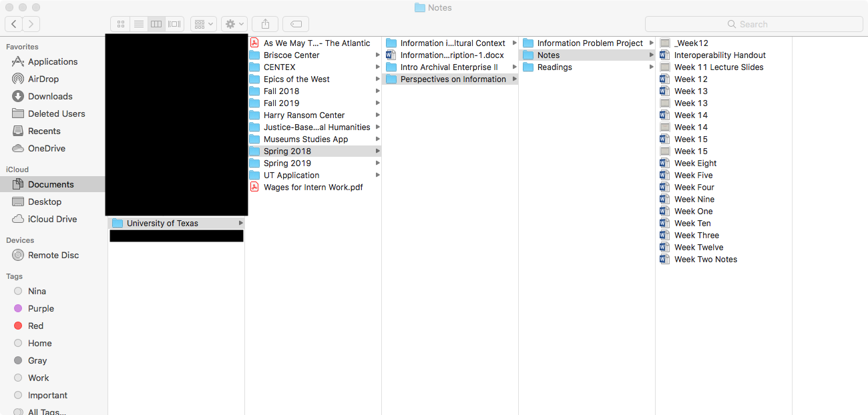Open the group-by arrangement dropdown
The height and width of the screenshot is (415, 868).
203,24
